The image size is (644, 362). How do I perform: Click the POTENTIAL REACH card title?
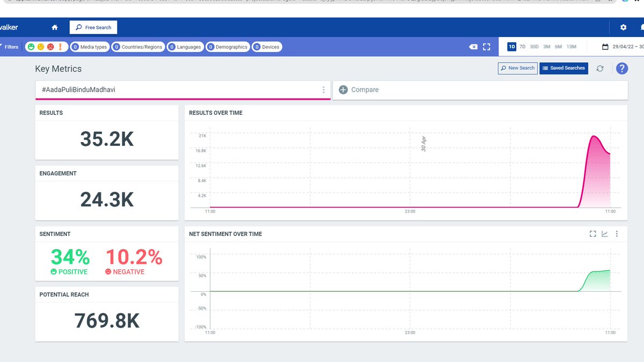64,294
